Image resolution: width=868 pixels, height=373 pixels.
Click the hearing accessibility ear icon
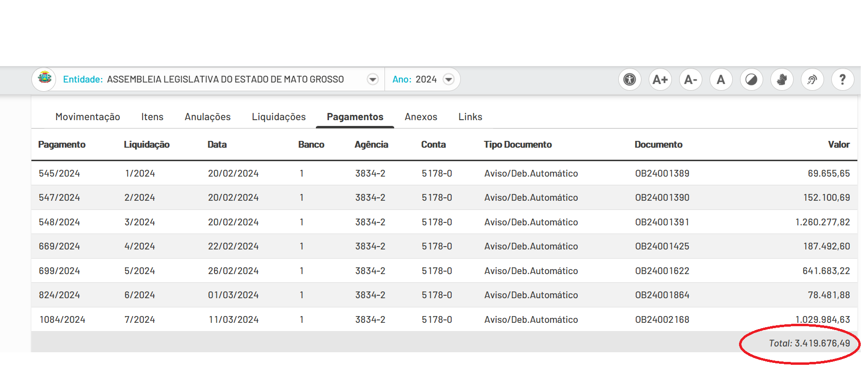click(x=812, y=80)
